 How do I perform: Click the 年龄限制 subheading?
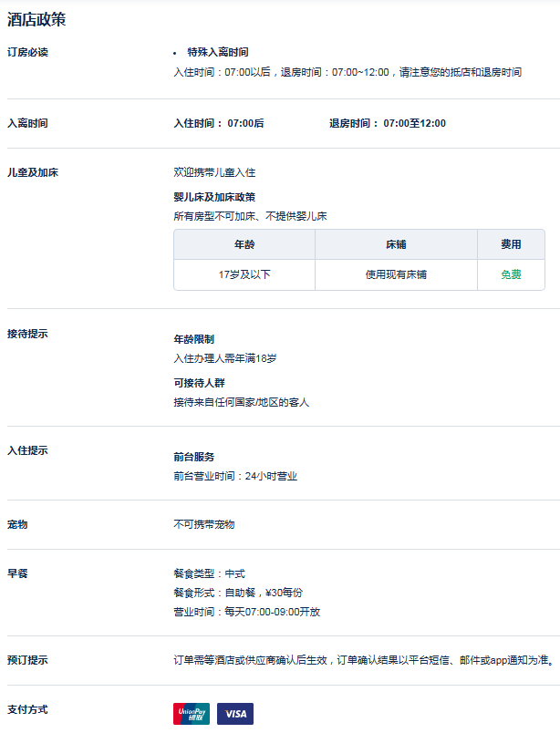tap(194, 339)
